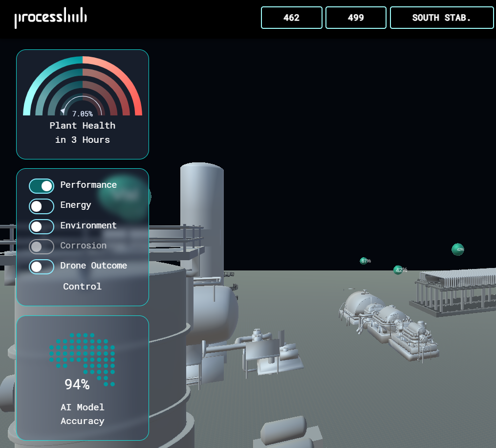
Task: Click the Control label in toggle panel
Action: (82, 287)
